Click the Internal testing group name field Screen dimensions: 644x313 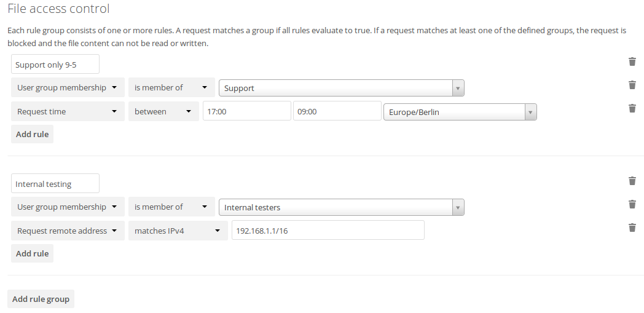pos(55,183)
